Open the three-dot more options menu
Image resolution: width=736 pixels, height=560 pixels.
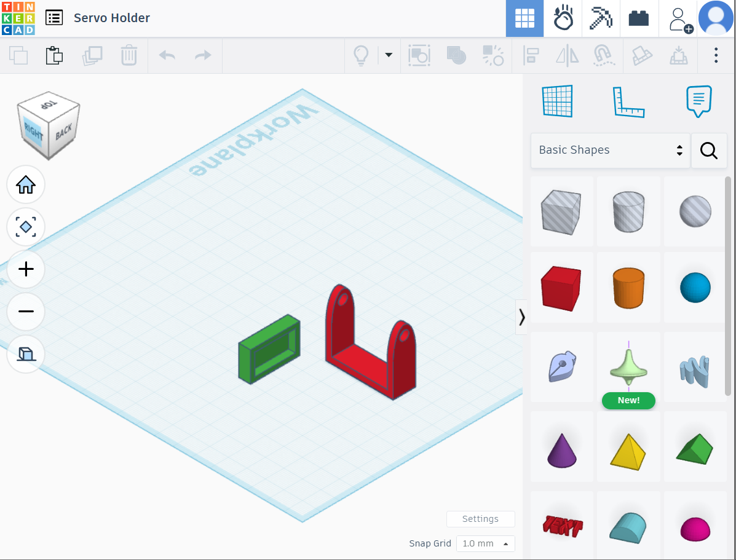(x=716, y=55)
